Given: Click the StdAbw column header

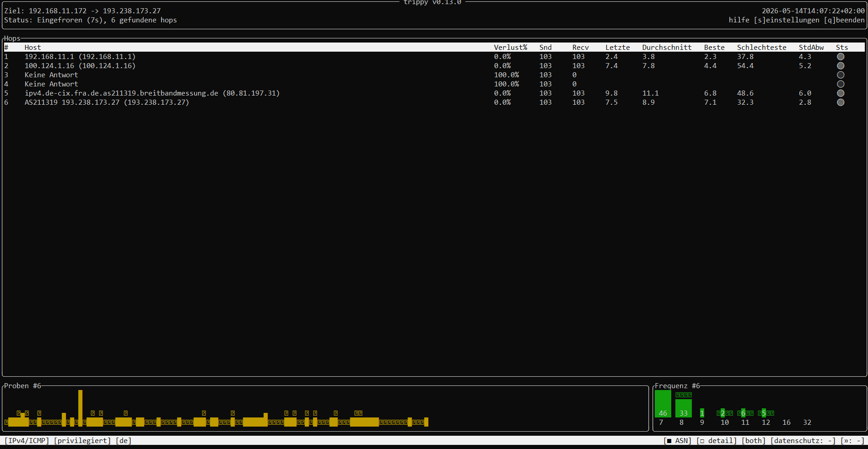Looking at the screenshot, I should [x=811, y=48].
